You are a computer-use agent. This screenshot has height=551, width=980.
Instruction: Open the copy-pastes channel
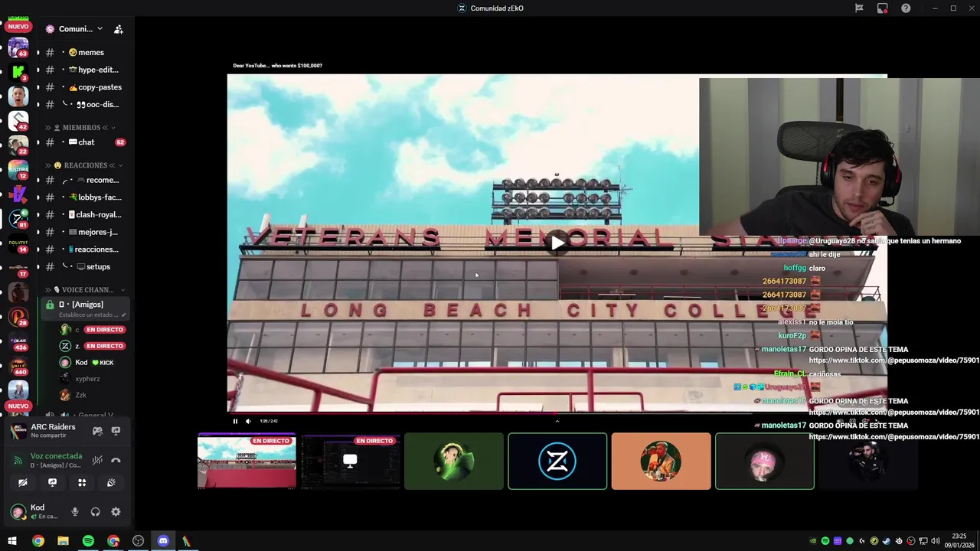85,87
